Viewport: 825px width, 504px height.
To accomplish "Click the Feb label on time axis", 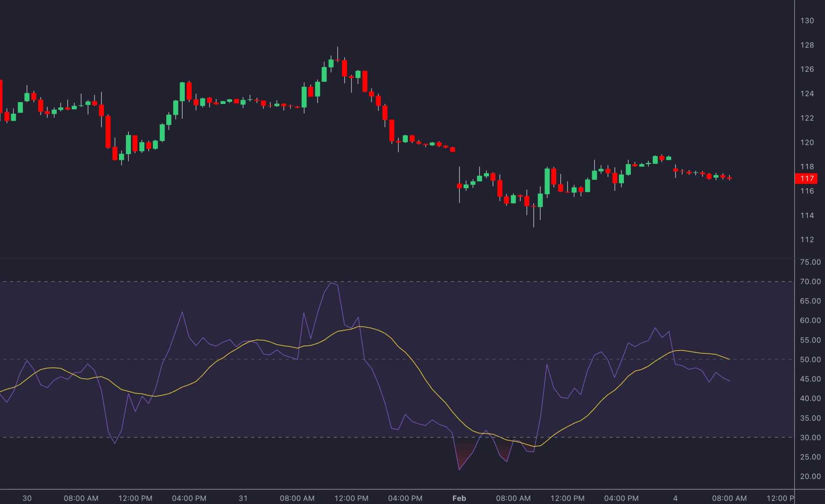I will (x=459, y=498).
